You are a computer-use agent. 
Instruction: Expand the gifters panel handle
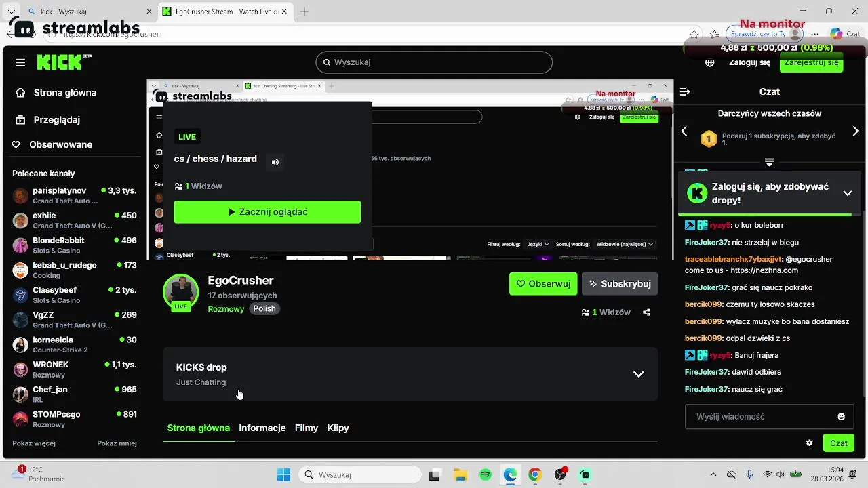769,162
